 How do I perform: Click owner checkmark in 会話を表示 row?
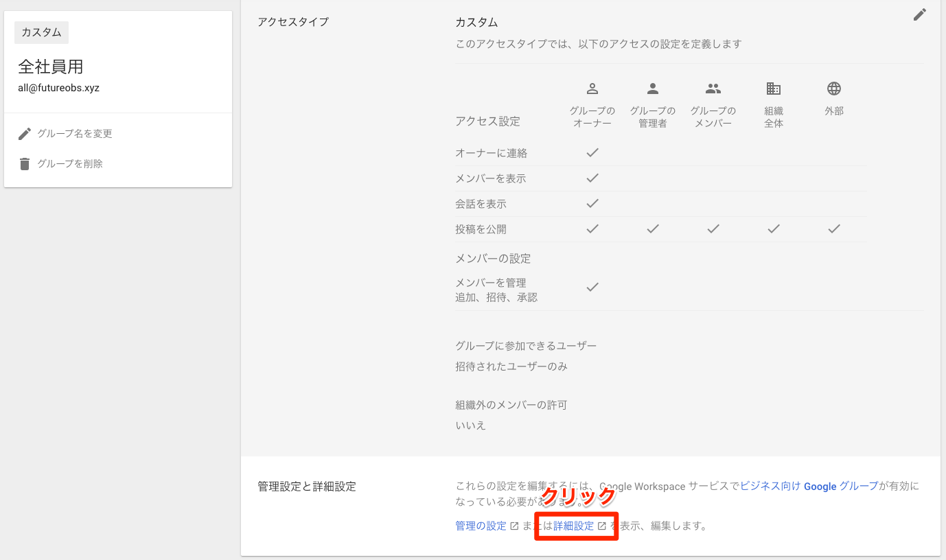592,203
